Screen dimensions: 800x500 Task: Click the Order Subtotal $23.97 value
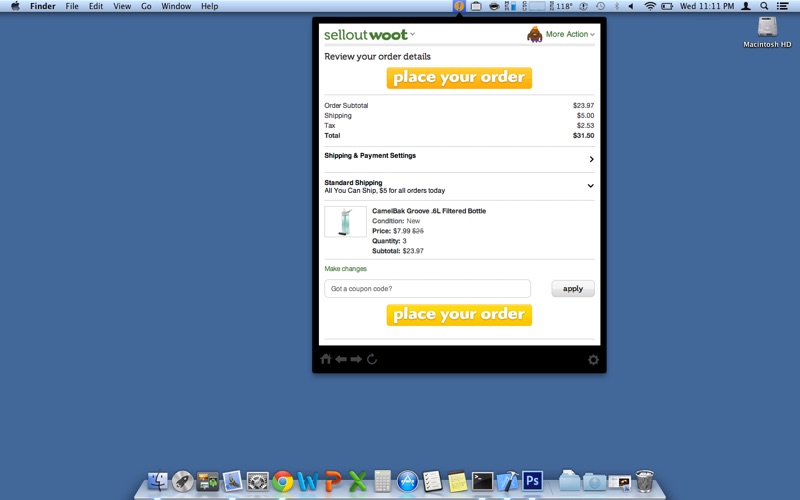click(583, 106)
